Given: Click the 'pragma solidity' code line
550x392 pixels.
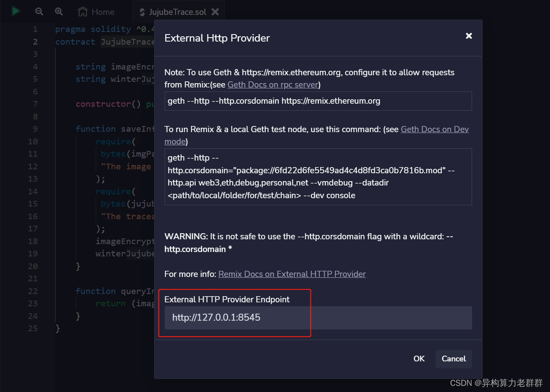Looking at the screenshot, I should [105, 29].
